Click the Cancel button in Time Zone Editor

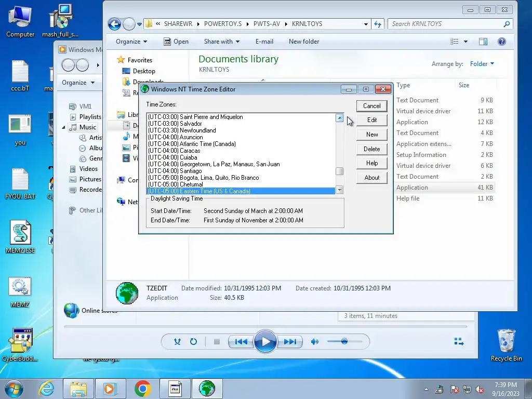click(372, 106)
